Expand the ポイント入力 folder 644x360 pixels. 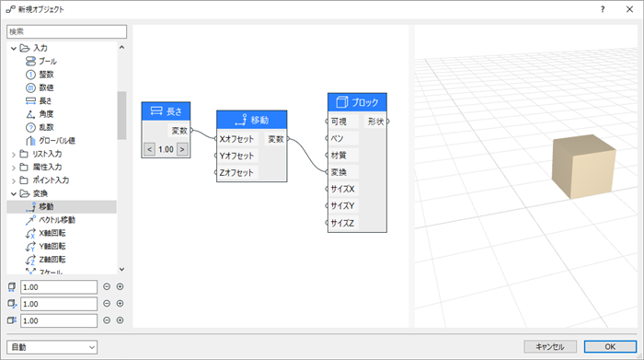tap(14, 180)
